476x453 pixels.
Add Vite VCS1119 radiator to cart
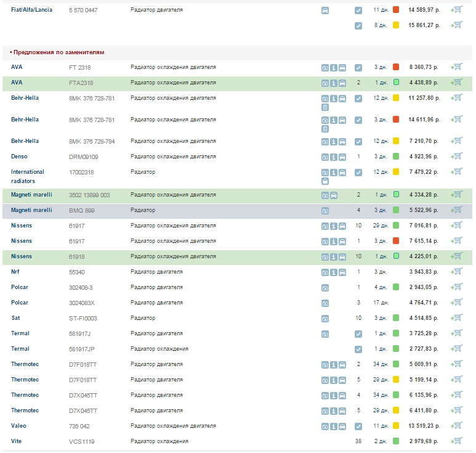coord(457,441)
